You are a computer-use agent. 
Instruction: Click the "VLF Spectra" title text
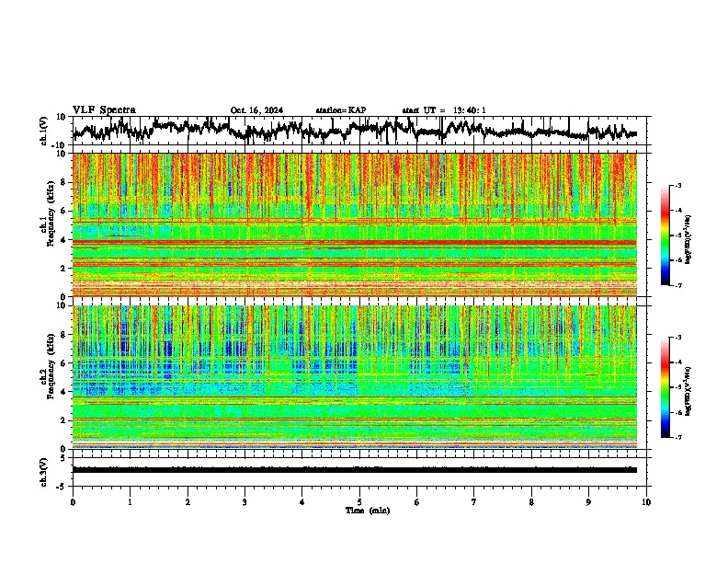(104, 110)
